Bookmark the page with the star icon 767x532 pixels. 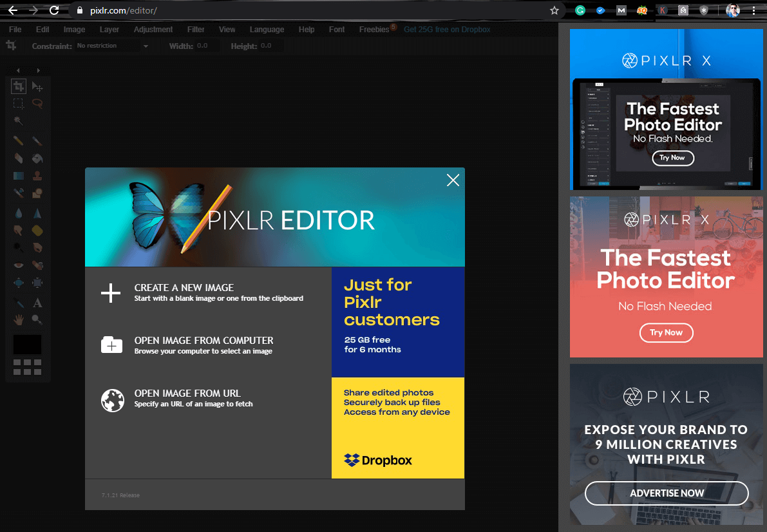click(x=554, y=10)
